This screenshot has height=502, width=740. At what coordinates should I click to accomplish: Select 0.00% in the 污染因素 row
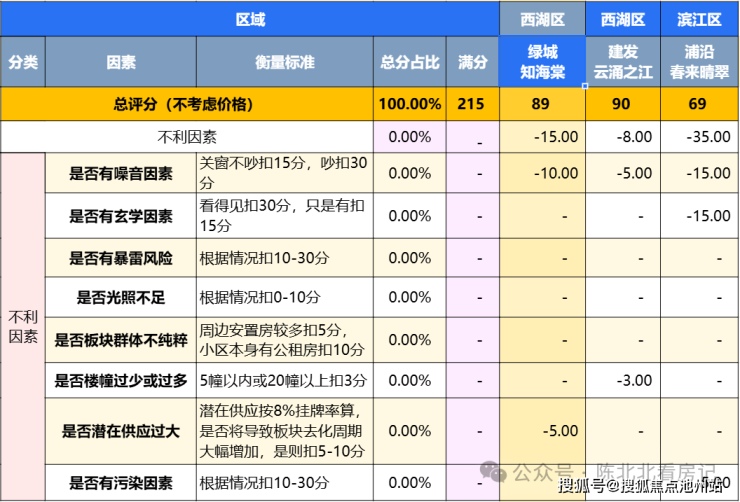click(x=410, y=483)
